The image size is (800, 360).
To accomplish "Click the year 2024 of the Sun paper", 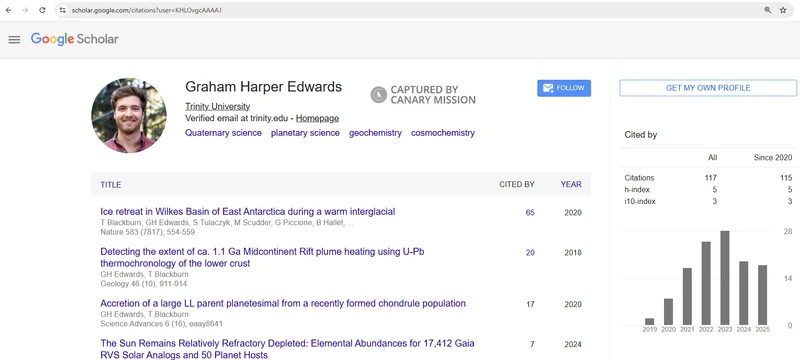I will pyautogui.click(x=573, y=345).
